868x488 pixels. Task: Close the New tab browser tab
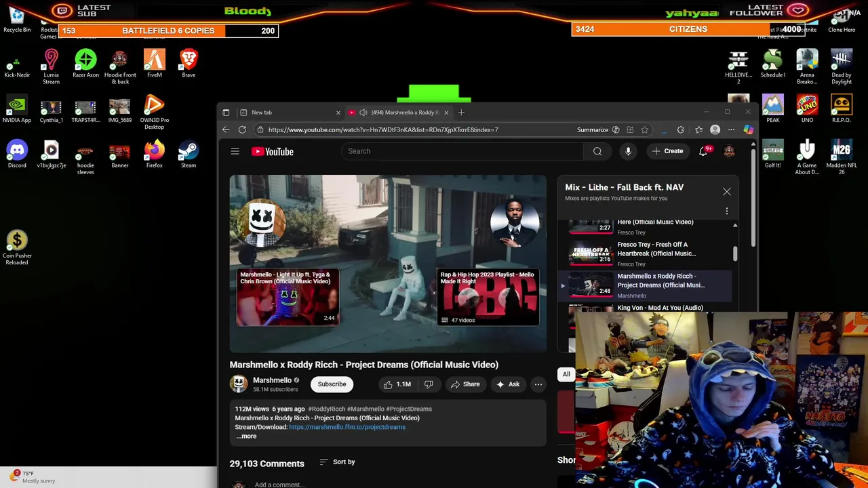pyautogui.click(x=338, y=113)
